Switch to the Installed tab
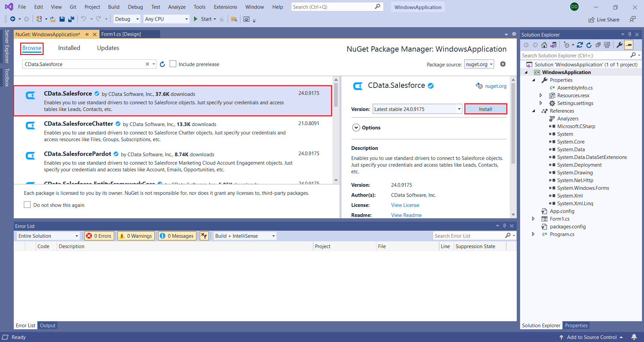This screenshot has width=644, height=342. pyautogui.click(x=69, y=48)
